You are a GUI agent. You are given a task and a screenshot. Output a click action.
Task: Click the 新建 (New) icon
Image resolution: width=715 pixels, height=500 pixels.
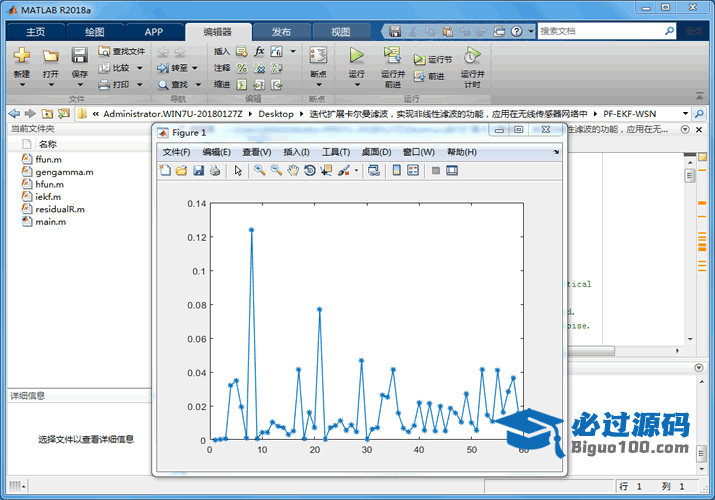coord(21,56)
